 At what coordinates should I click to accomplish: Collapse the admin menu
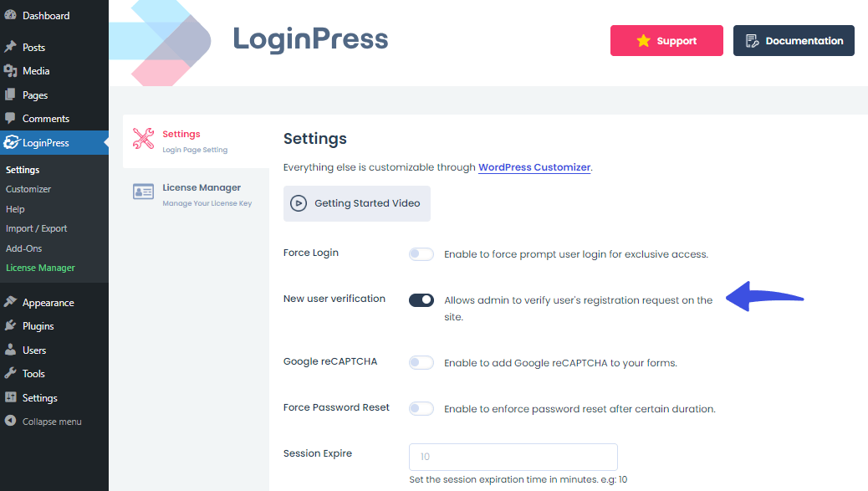point(54,422)
